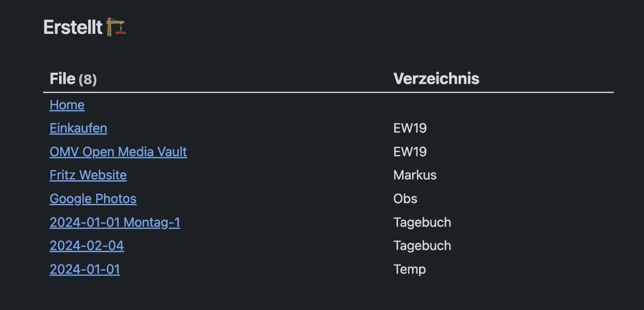Viewport: 644px width, 310px height.
Task: Open the Google Photos note link
Action: 93,199
